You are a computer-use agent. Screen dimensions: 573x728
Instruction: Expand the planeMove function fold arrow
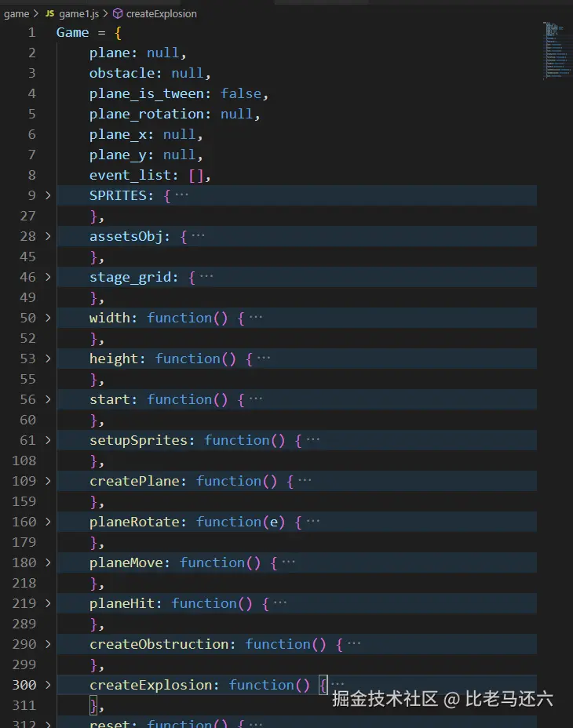48,562
